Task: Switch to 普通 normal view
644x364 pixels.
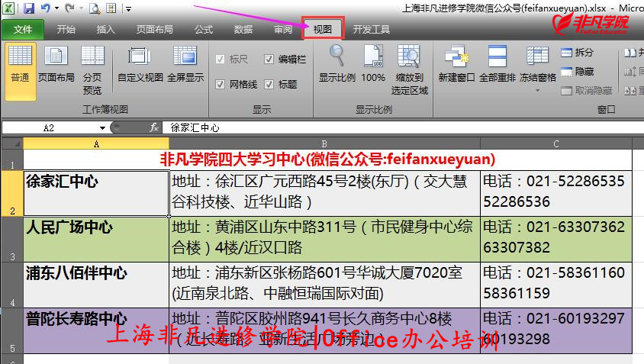Action: [x=20, y=72]
